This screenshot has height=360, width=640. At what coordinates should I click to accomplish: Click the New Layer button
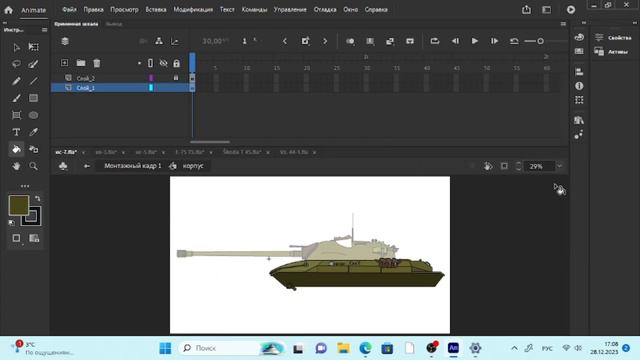64,63
